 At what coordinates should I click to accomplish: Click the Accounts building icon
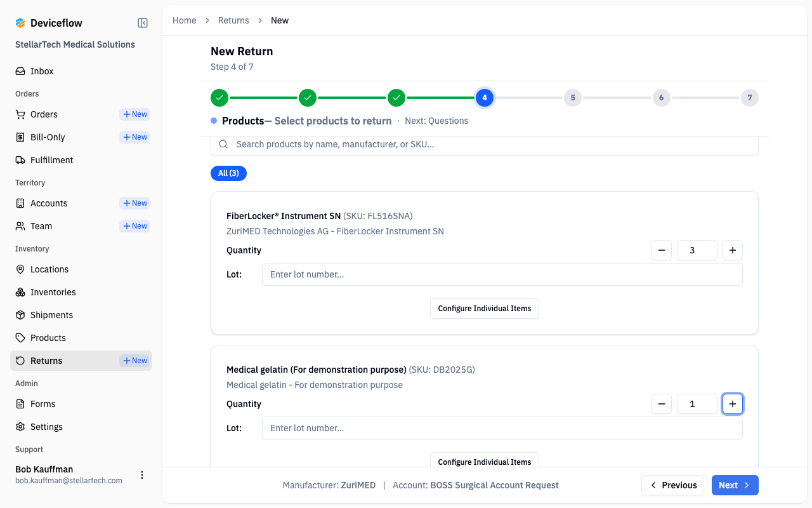20,203
